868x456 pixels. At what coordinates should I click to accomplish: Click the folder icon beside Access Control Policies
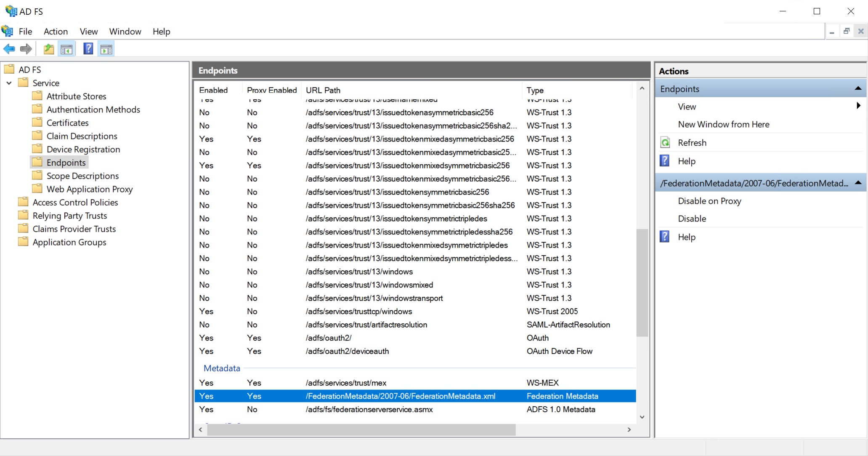(23, 202)
